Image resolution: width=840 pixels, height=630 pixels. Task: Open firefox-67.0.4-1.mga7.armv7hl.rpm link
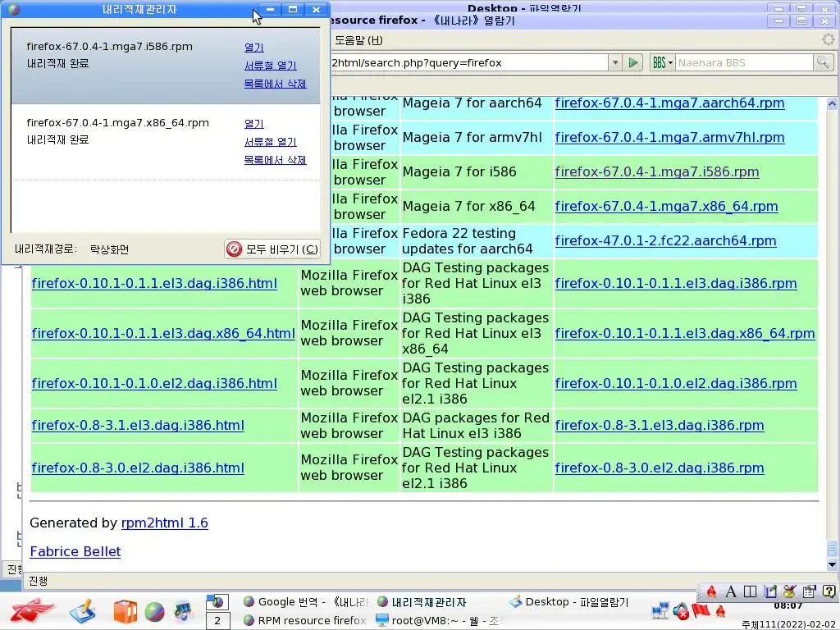pos(669,138)
